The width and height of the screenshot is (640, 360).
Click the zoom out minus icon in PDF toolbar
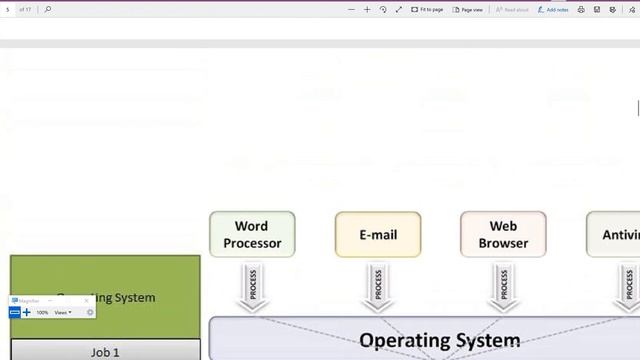[351, 9]
